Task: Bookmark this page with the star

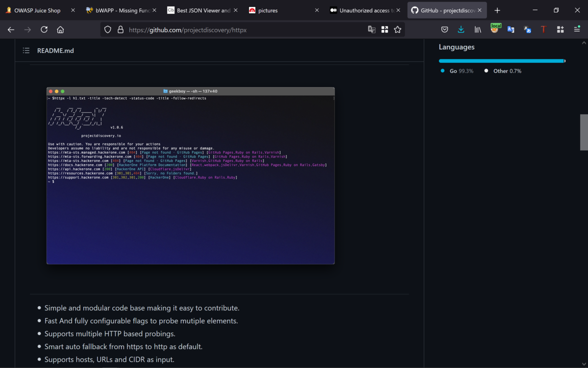Action: [x=397, y=30]
